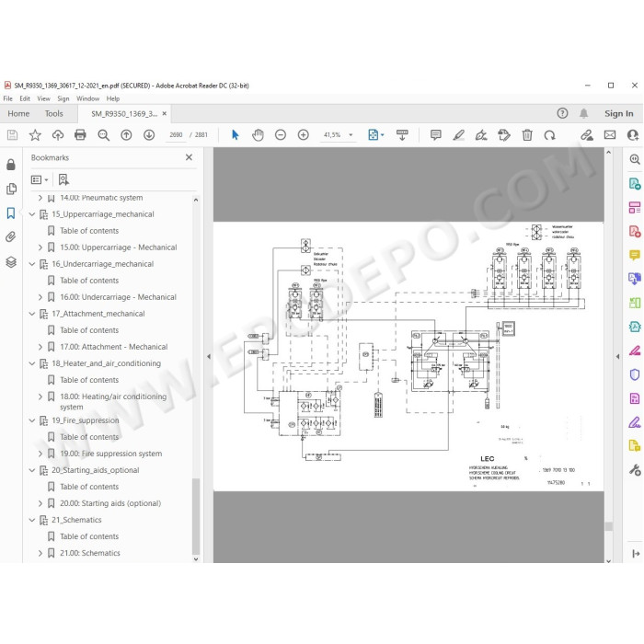Screen dimensions: 644x644
Task: Open the Protect shield tool in right pane
Action: [635, 374]
